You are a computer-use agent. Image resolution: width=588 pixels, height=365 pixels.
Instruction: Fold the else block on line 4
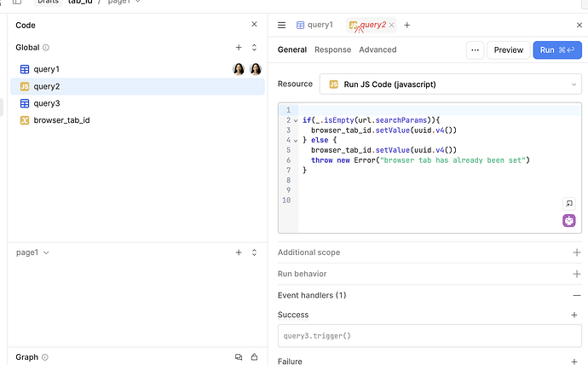click(x=296, y=141)
